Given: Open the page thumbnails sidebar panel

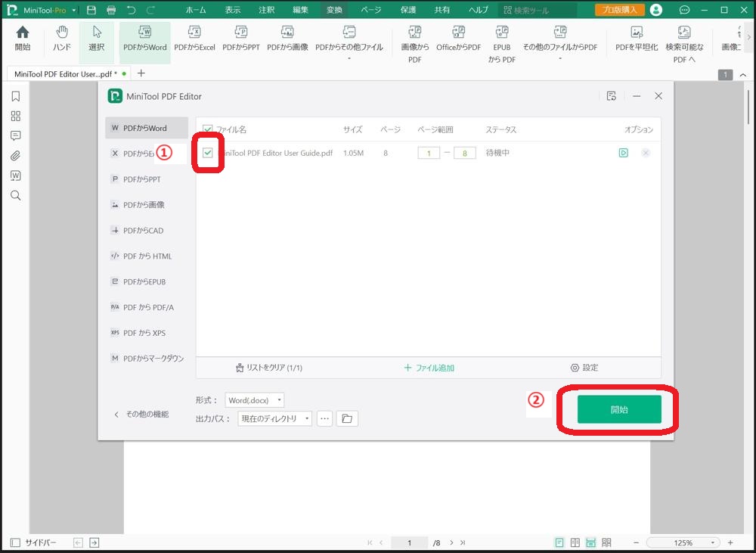Looking at the screenshot, I should tap(15, 117).
